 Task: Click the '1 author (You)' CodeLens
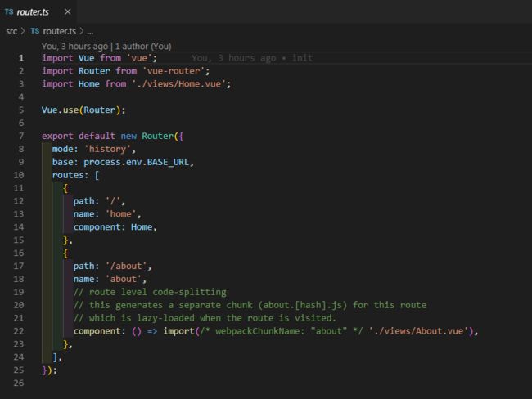[143, 46]
